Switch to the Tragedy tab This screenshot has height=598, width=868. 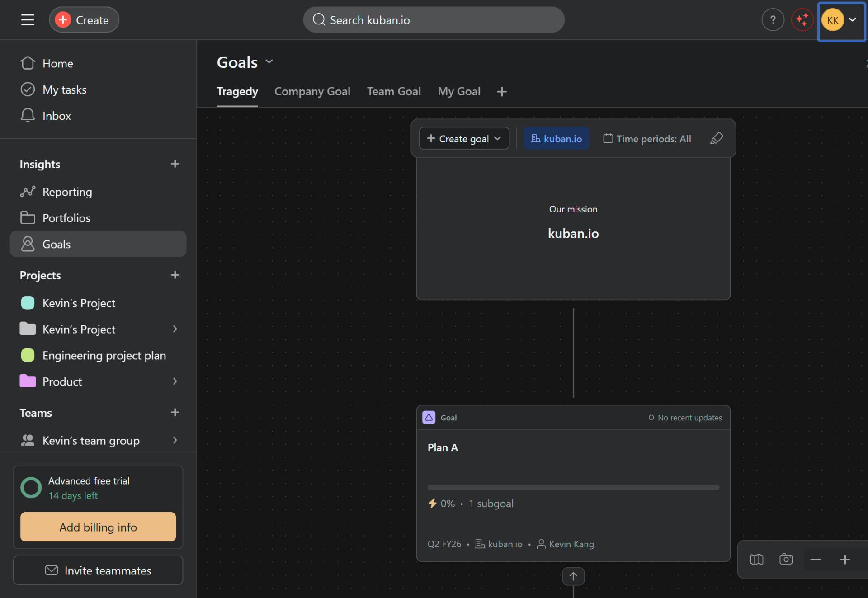(x=237, y=91)
